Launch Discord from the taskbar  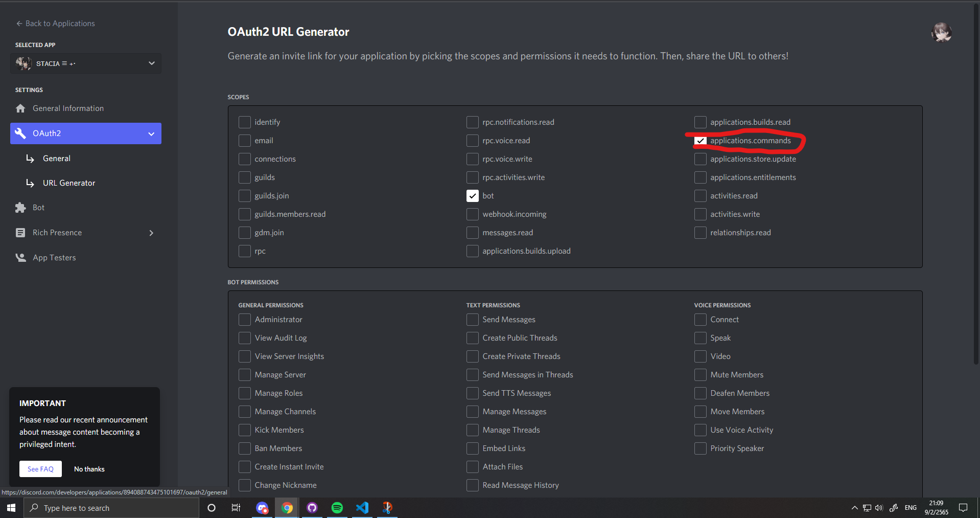tap(262, 508)
